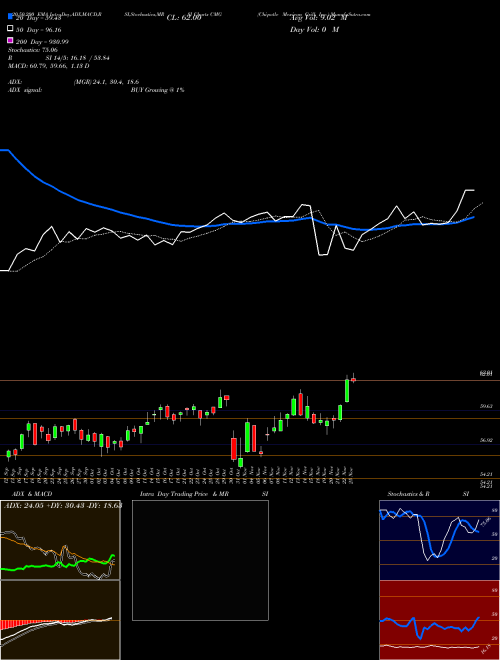
Task: Click the 'Intra Day Trading Price & MR' title
Action: point(184,494)
